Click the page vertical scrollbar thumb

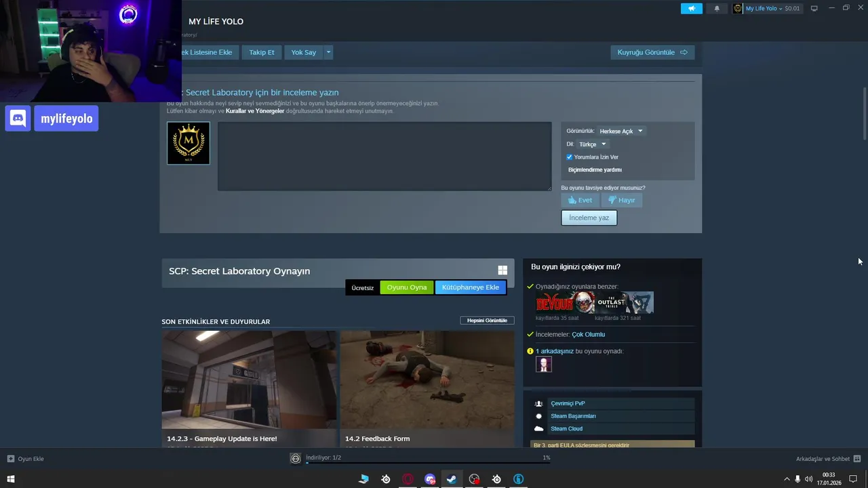coord(865,113)
